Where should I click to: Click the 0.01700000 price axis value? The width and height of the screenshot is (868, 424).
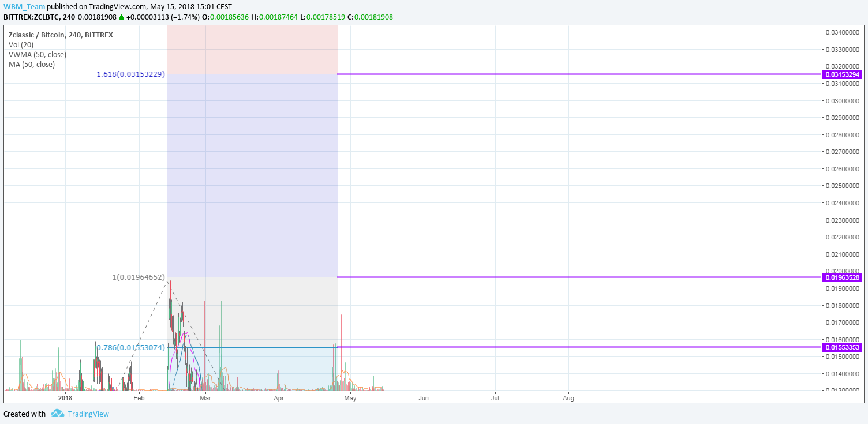coord(843,322)
